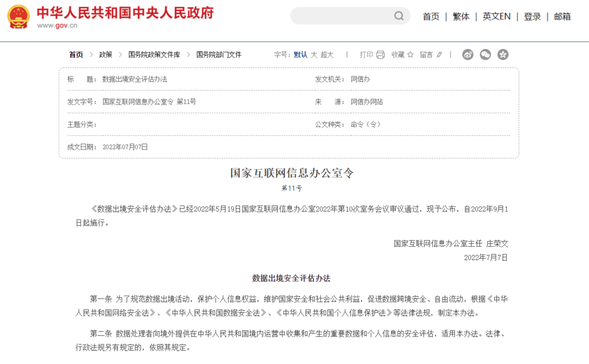Viewport: 589px width, 364px height.
Task: Click the 收藏 star icon
Action: coord(410,55)
